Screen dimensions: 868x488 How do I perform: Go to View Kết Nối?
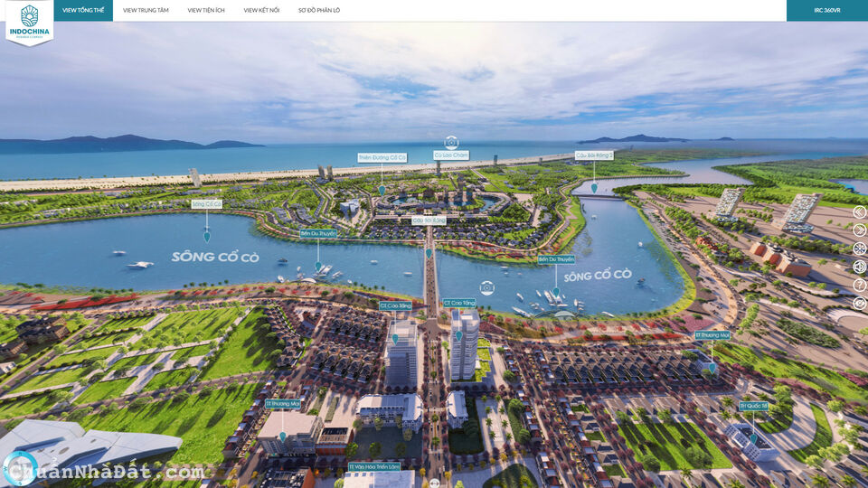(261, 10)
